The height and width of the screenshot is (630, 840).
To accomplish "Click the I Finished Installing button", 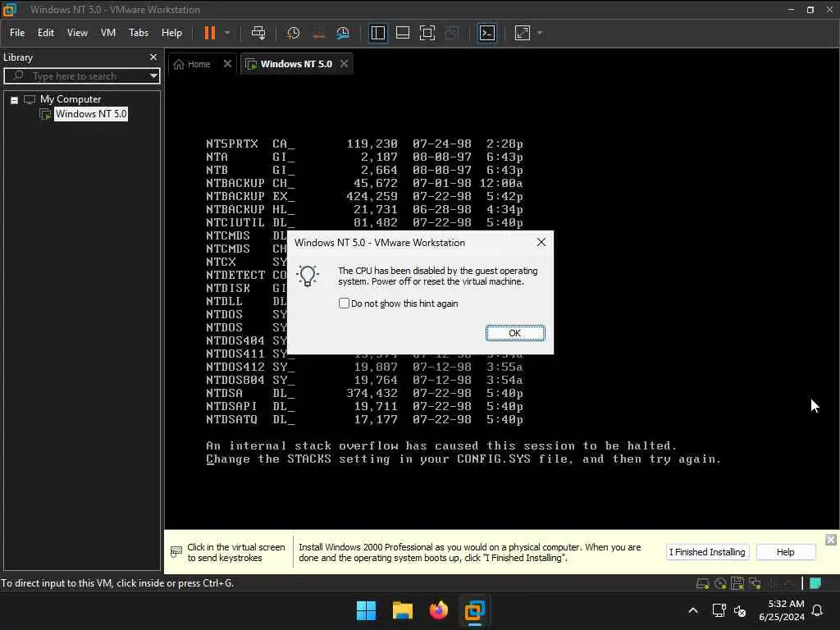I will pyautogui.click(x=707, y=552).
